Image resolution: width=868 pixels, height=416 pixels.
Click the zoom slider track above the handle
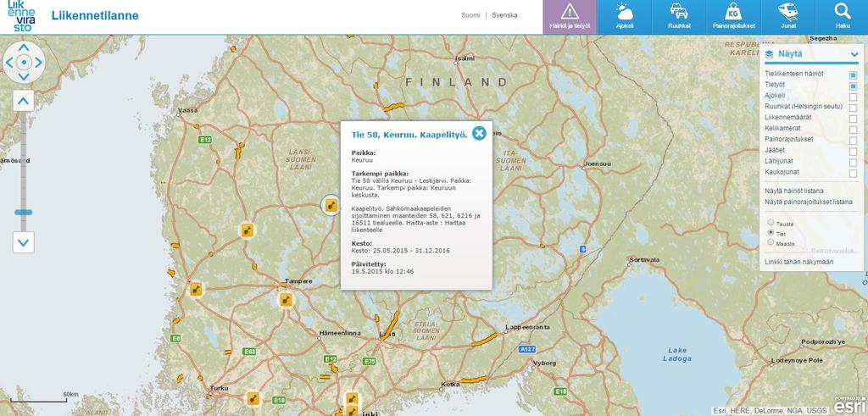click(23, 160)
